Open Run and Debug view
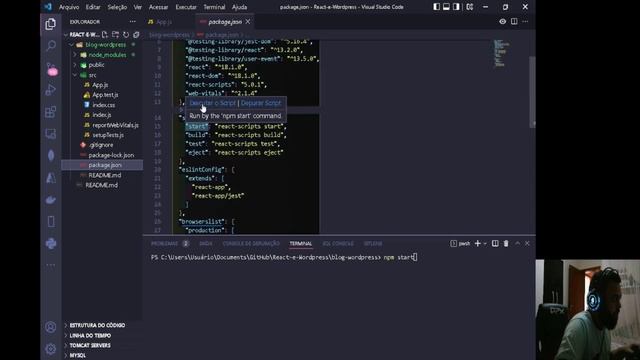Image resolution: width=640 pixels, height=360 pixels. (51, 90)
